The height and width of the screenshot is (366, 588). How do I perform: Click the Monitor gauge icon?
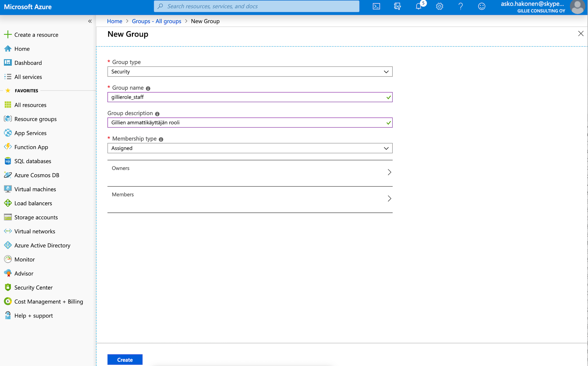point(8,259)
